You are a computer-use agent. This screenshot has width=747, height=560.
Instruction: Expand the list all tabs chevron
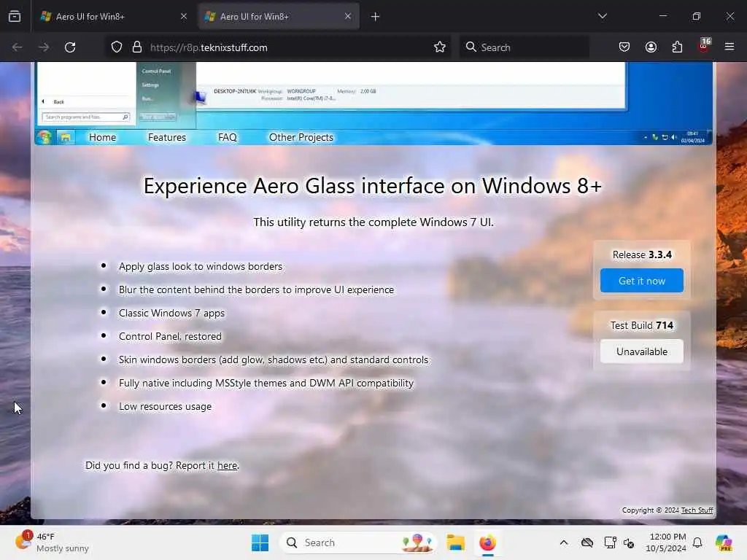tap(603, 16)
